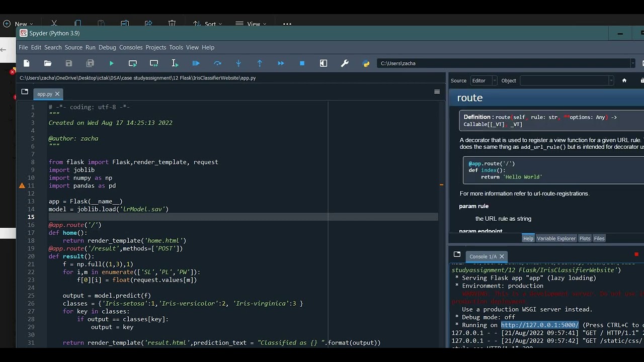The height and width of the screenshot is (362, 644).
Task: Click line 15 in the editor
Action: click(x=243, y=217)
